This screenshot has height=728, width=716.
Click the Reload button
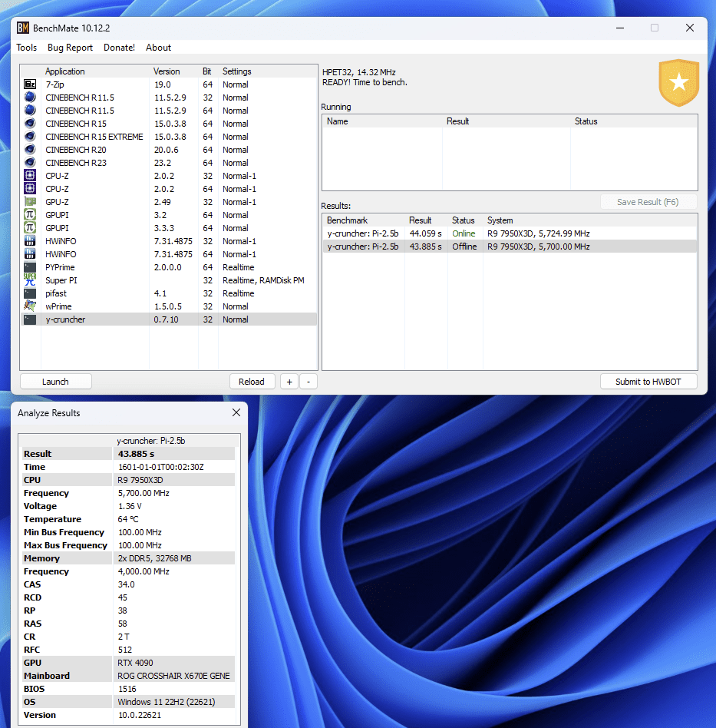coord(252,382)
